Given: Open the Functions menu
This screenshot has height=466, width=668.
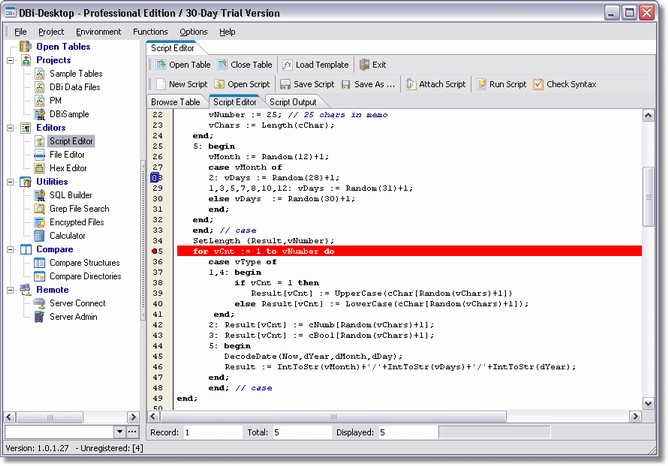Looking at the screenshot, I should pos(150,32).
